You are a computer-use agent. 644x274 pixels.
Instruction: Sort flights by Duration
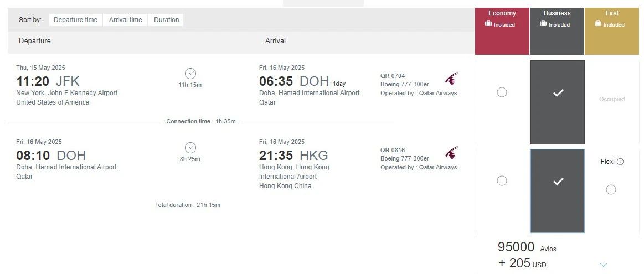(166, 20)
